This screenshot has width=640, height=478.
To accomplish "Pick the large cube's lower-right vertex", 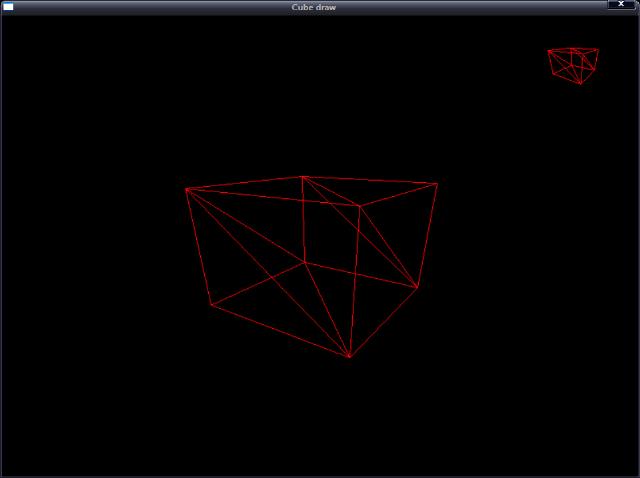I will (x=417, y=288).
